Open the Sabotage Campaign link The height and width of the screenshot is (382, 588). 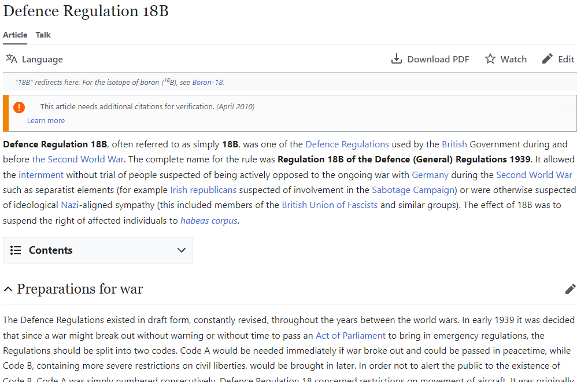point(413,190)
